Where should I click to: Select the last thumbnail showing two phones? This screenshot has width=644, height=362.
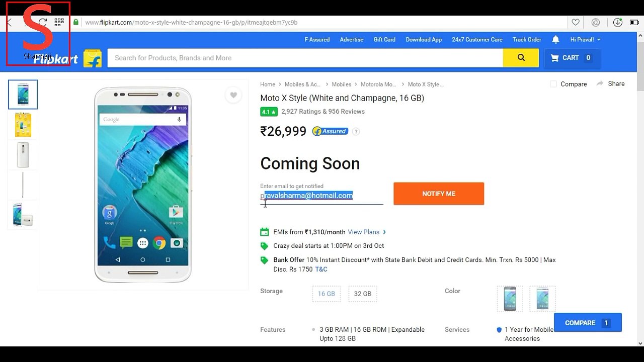click(x=23, y=215)
